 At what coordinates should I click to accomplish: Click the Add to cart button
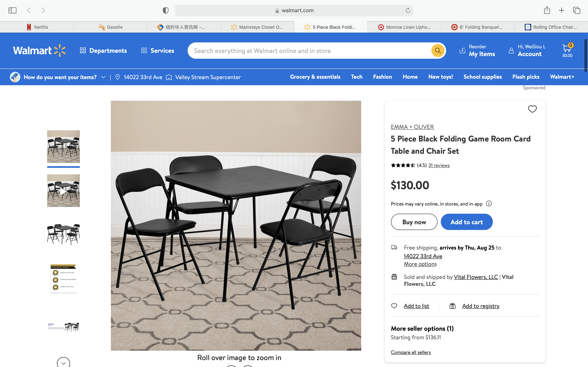point(467,222)
